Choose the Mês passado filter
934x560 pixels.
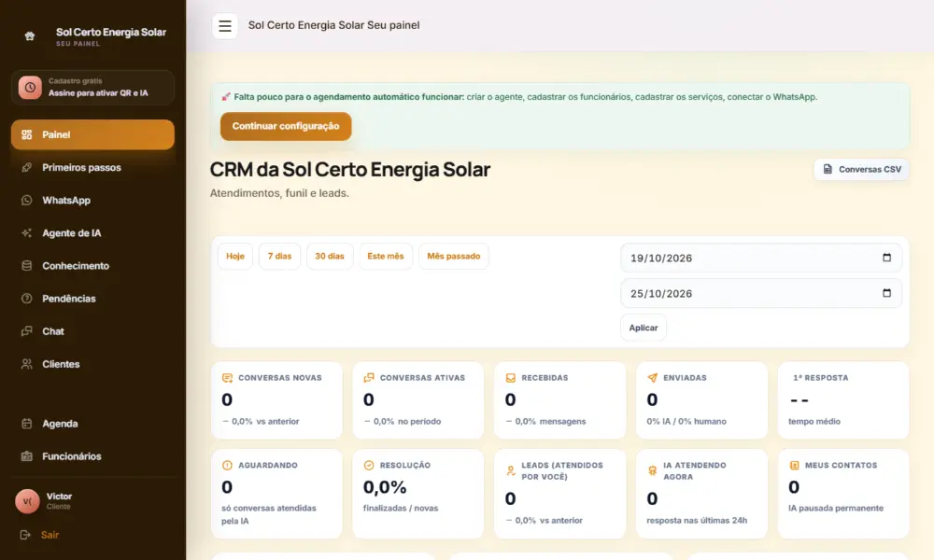point(453,256)
